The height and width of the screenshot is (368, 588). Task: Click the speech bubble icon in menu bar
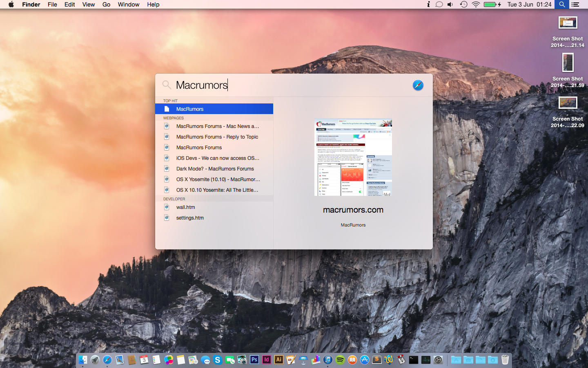point(439,4)
